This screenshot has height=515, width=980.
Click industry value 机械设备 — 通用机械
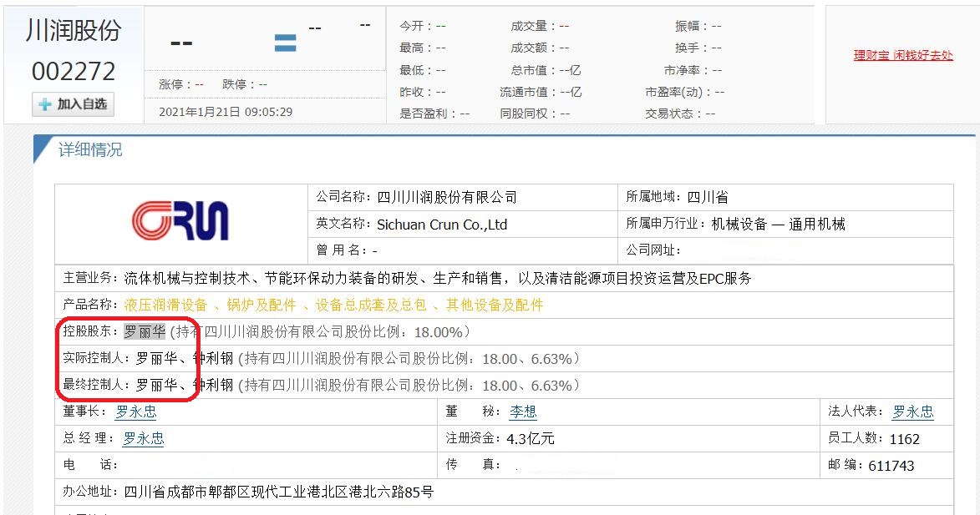point(778,225)
